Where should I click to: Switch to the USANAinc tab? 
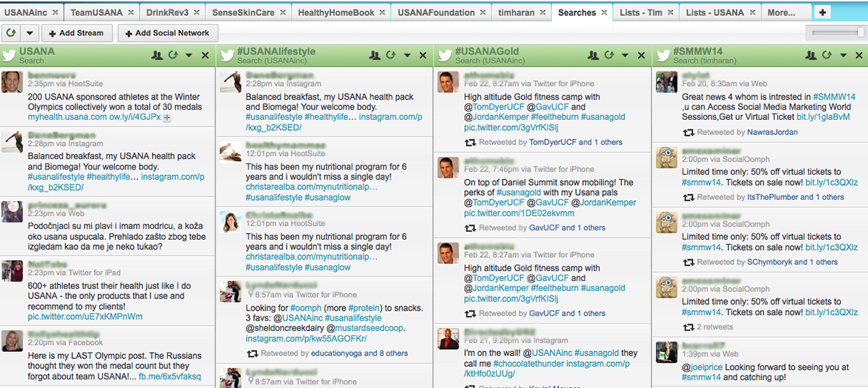click(31, 12)
